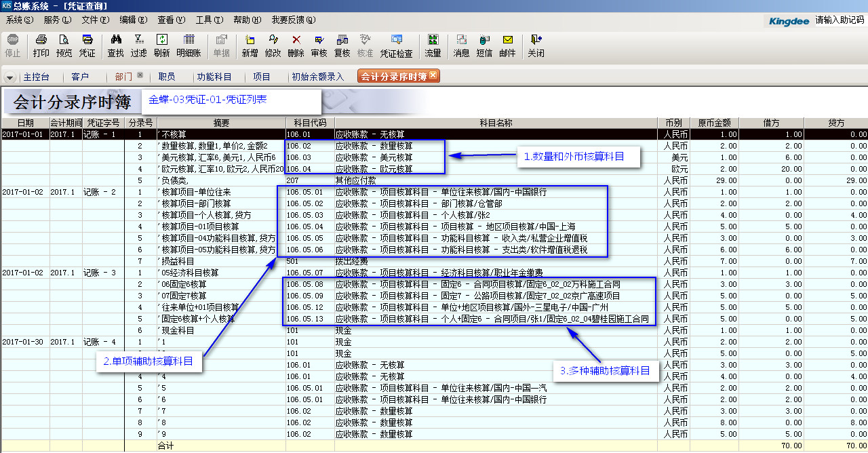
Task: Switch to the 主控台 tab
Action: (36, 77)
